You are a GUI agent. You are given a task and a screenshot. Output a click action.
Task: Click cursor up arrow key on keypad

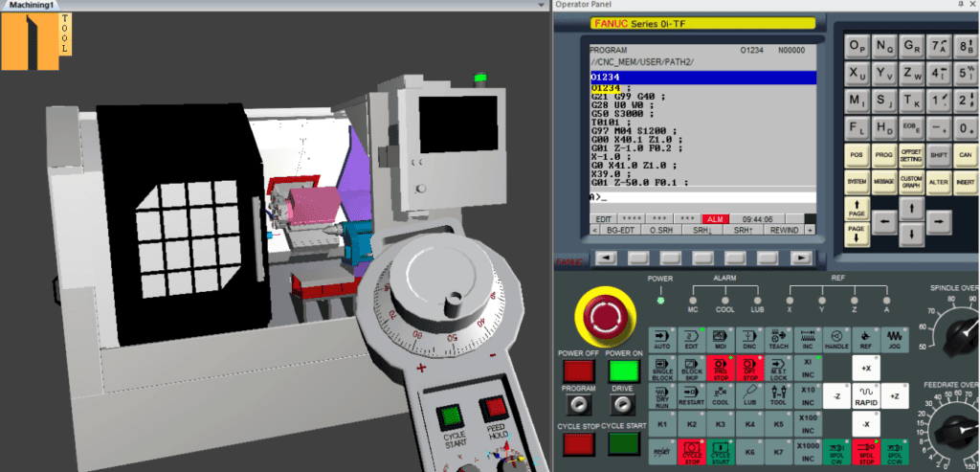[911, 208]
